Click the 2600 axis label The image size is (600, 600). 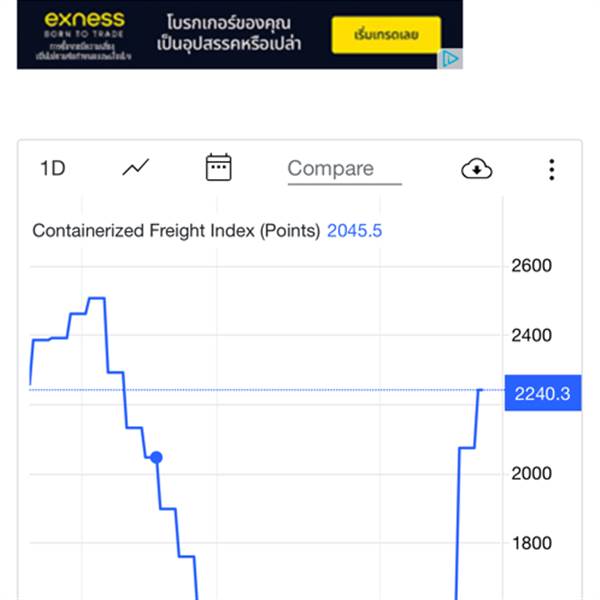pos(532,266)
